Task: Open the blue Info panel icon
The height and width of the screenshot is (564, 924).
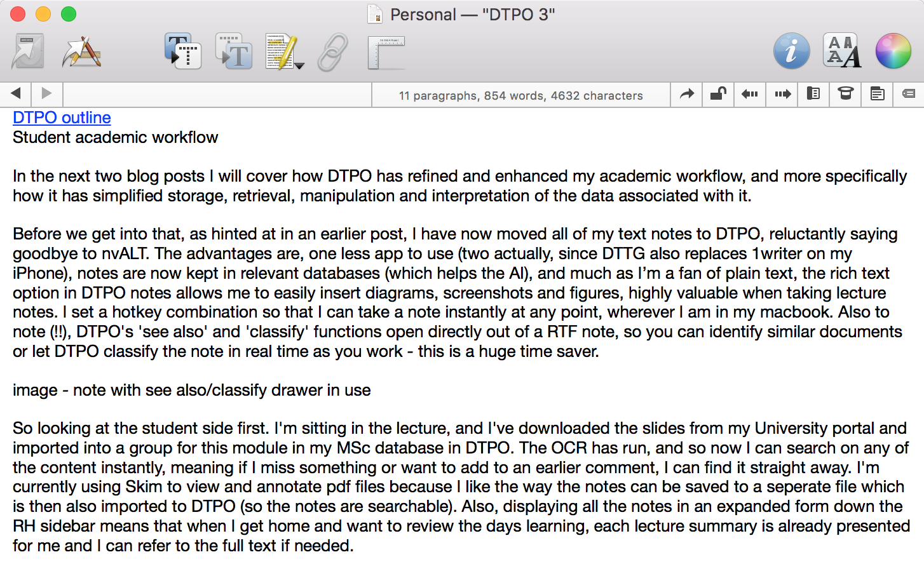Action: click(x=791, y=51)
